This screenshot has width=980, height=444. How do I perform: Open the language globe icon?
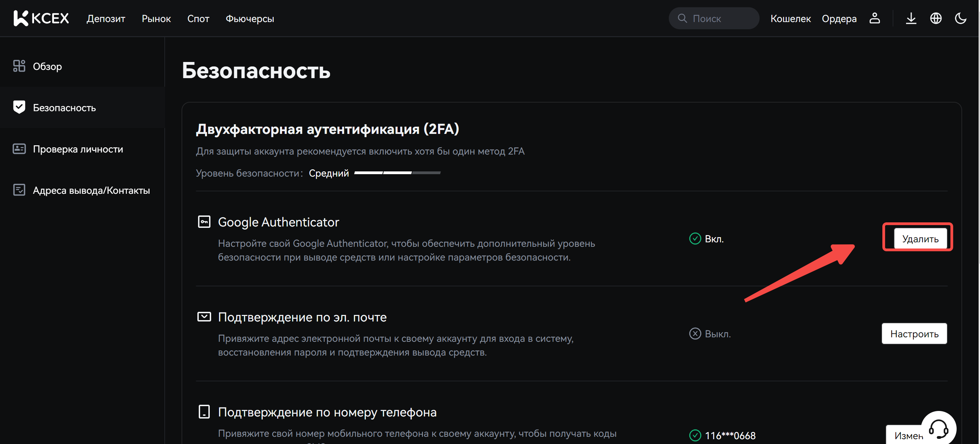936,18
